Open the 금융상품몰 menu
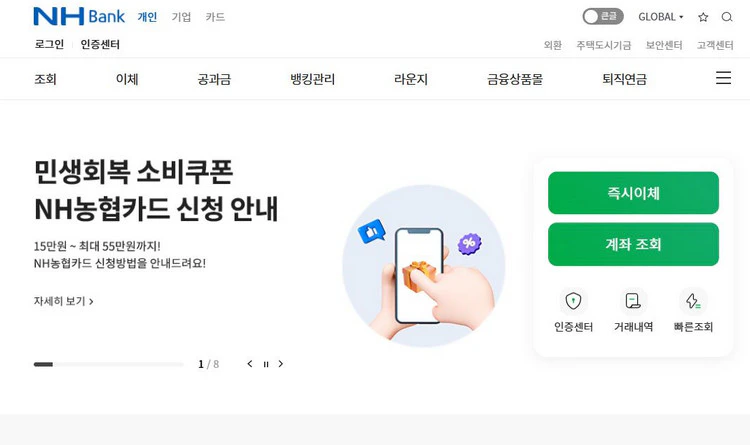750x445 pixels. [515, 79]
